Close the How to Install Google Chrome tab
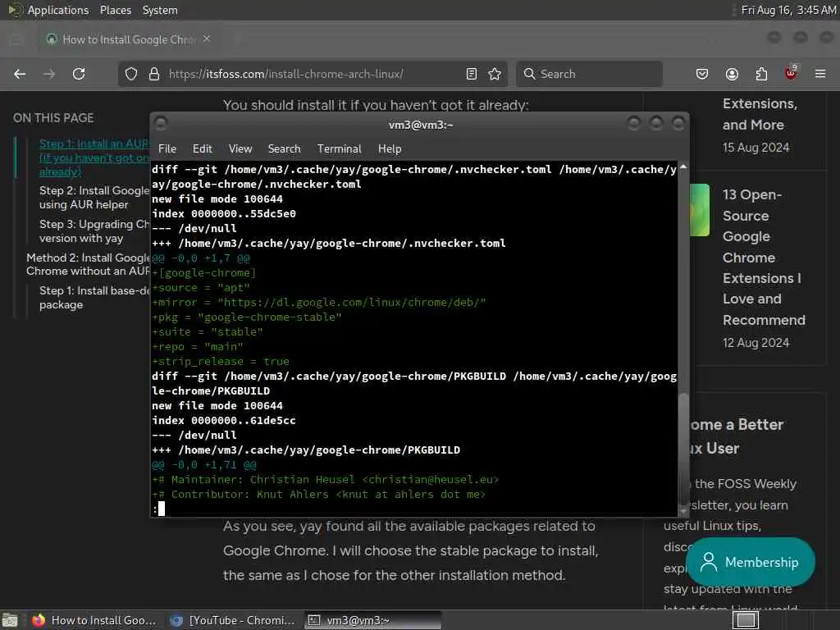Screen dimensions: 840x630 [207, 39]
